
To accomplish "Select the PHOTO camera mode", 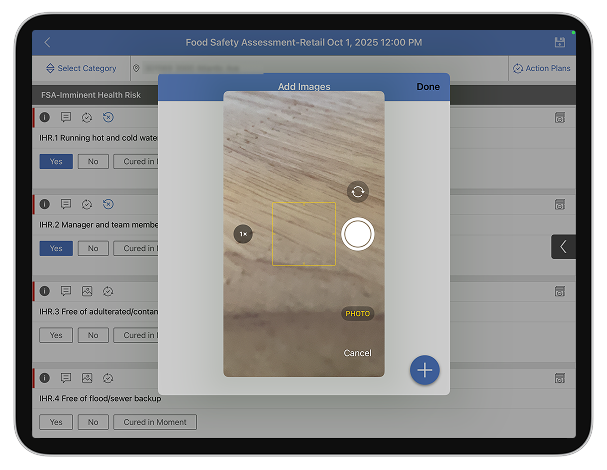I will pos(357,314).
